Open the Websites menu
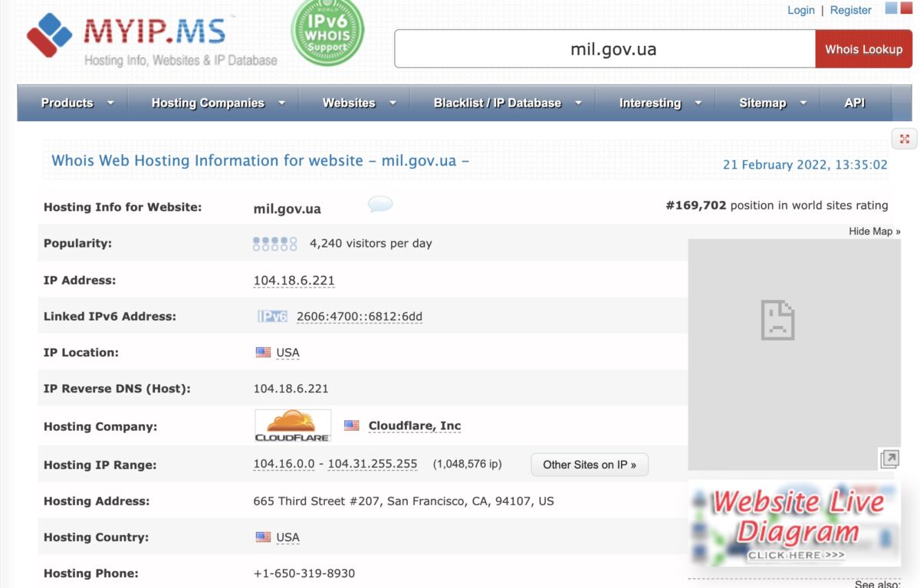The width and height of the screenshot is (920, 588). click(349, 103)
